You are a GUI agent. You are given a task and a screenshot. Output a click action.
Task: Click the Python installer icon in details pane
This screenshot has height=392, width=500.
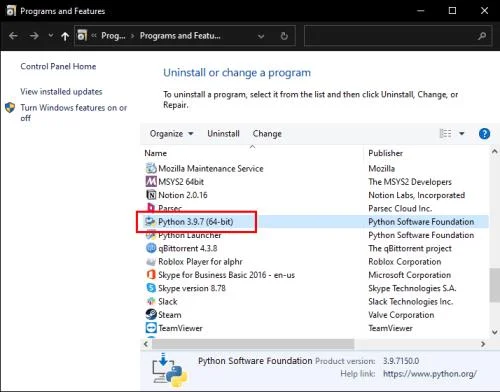(169, 370)
